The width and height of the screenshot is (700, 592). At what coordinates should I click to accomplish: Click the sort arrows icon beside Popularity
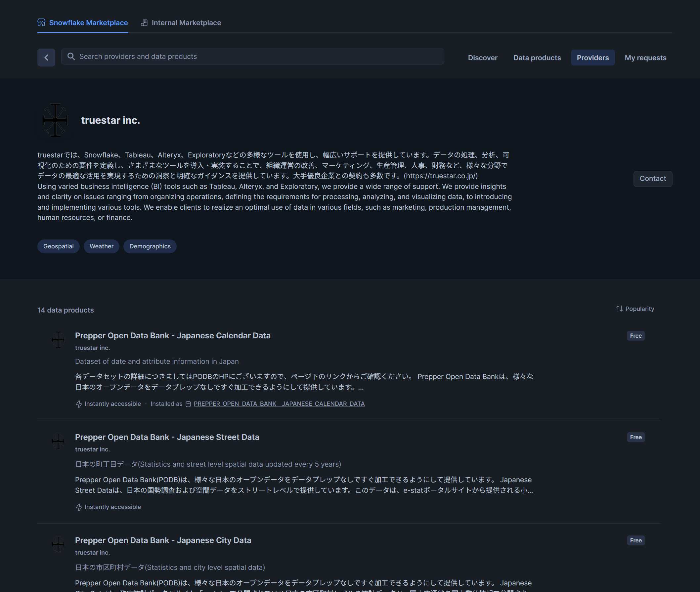click(x=619, y=309)
